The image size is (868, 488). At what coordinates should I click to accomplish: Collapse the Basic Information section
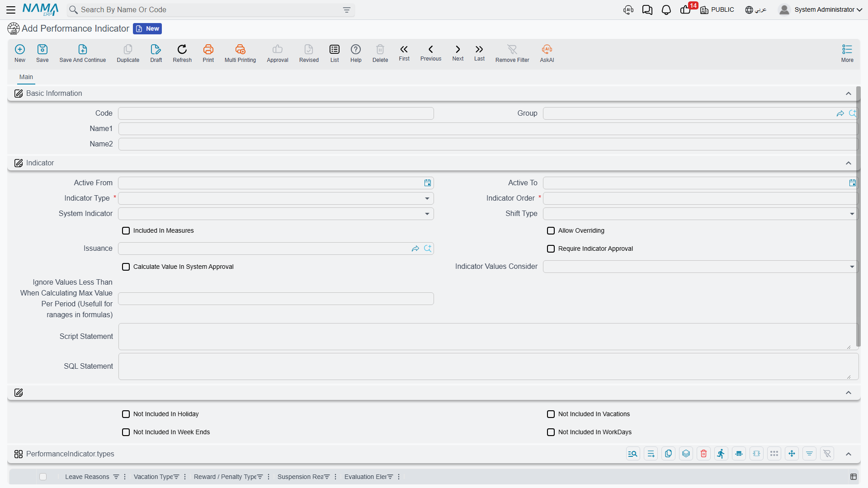click(x=849, y=94)
